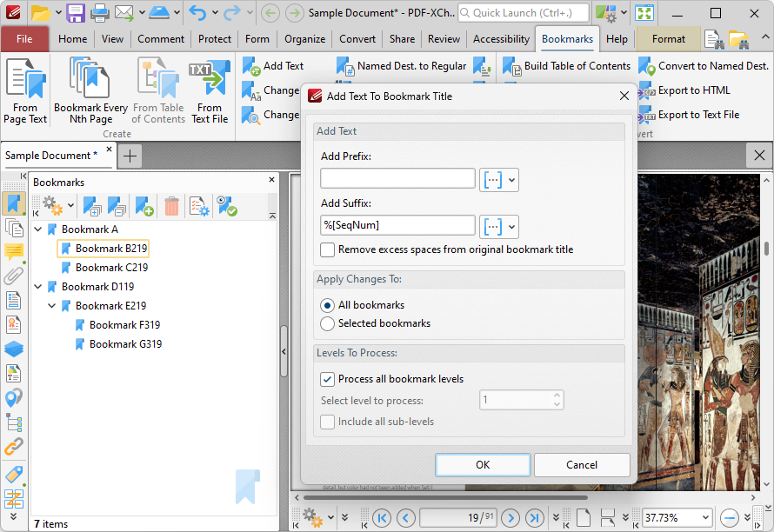Screen dimensions: 774x532
Task: Open the File menu tab
Action: pos(24,39)
